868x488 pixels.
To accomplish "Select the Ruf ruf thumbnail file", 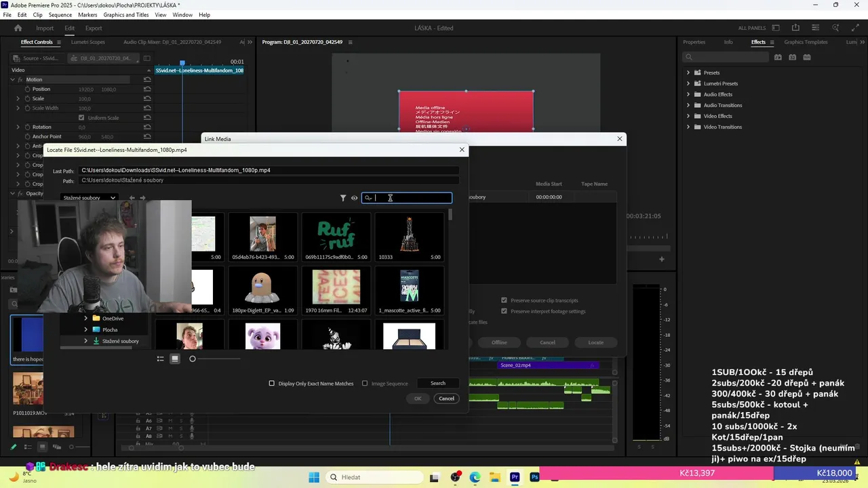I will click(336, 237).
